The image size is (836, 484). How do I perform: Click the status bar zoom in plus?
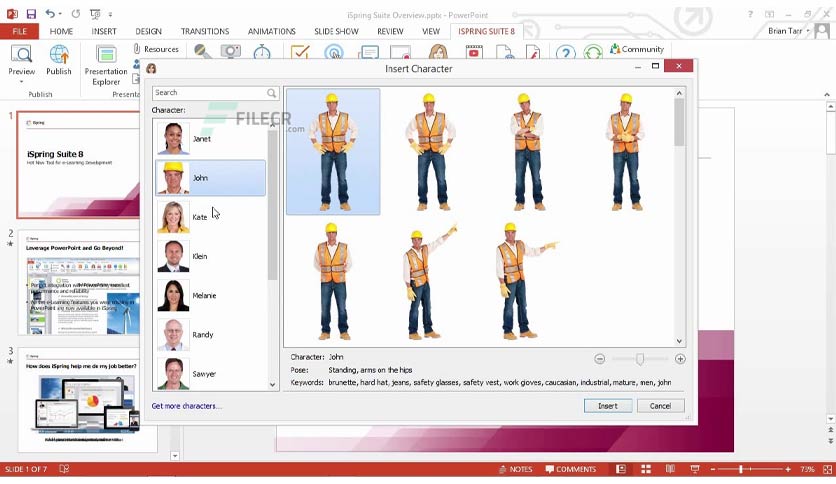788,469
